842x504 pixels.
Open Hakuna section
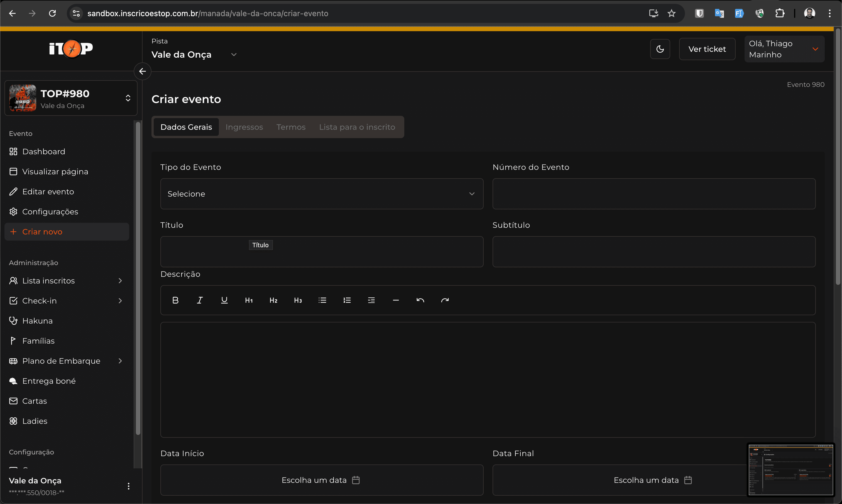tap(67, 320)
